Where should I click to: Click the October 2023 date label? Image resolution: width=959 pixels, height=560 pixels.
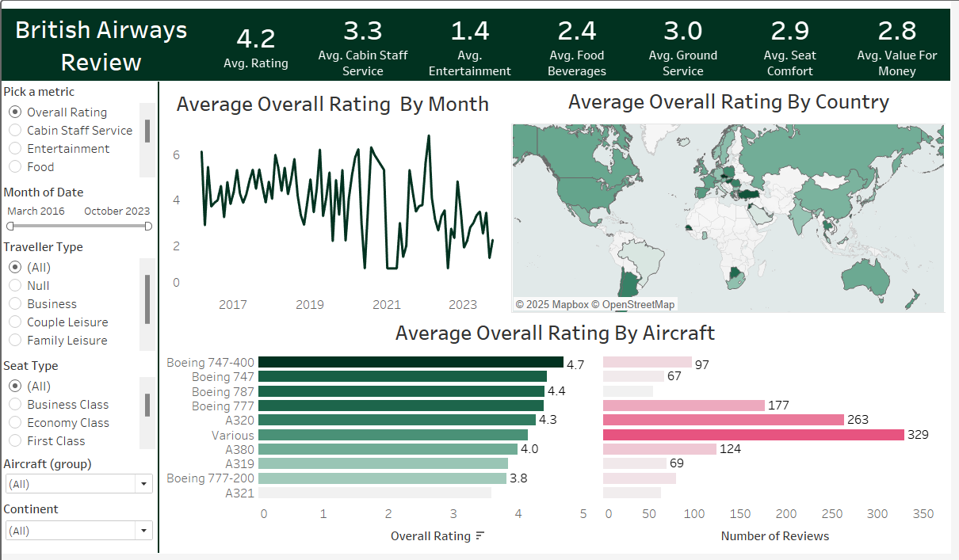[x=117, y=211]
